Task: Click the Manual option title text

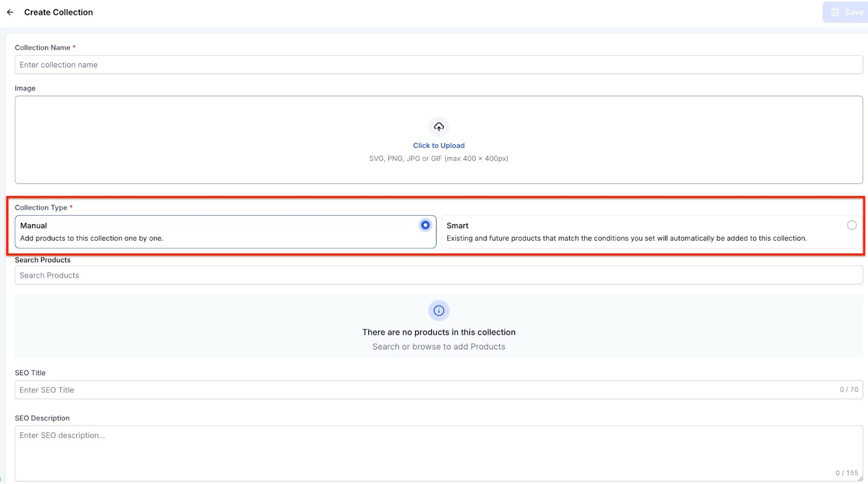Action: (34, 225)
